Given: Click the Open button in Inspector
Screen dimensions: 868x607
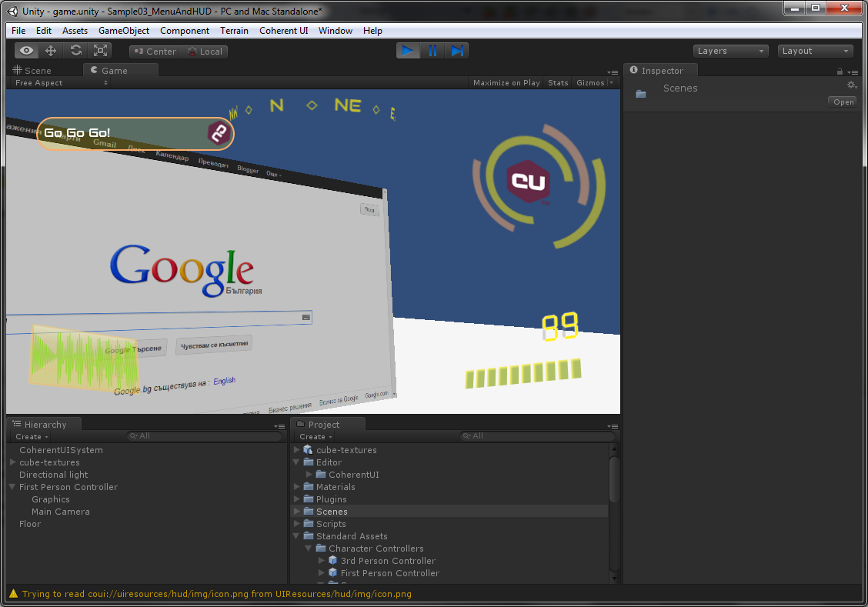Looking at the screenshot, I should (843, 102).
